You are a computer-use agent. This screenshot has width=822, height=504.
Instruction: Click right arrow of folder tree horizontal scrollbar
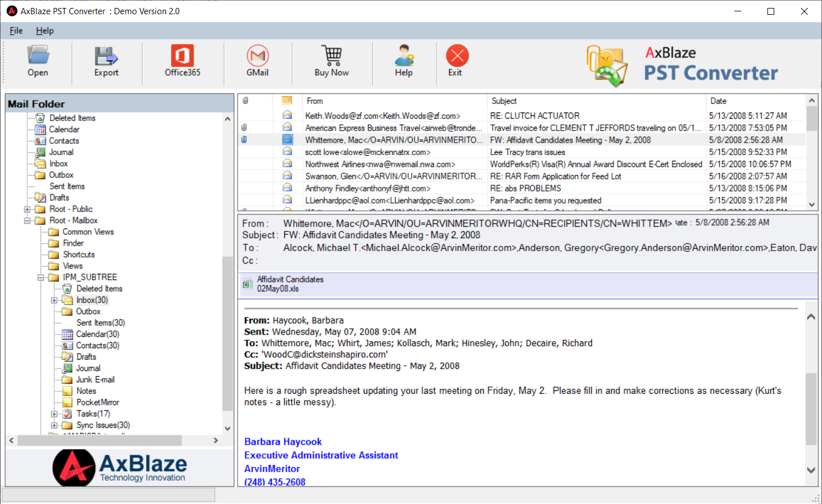215,440
